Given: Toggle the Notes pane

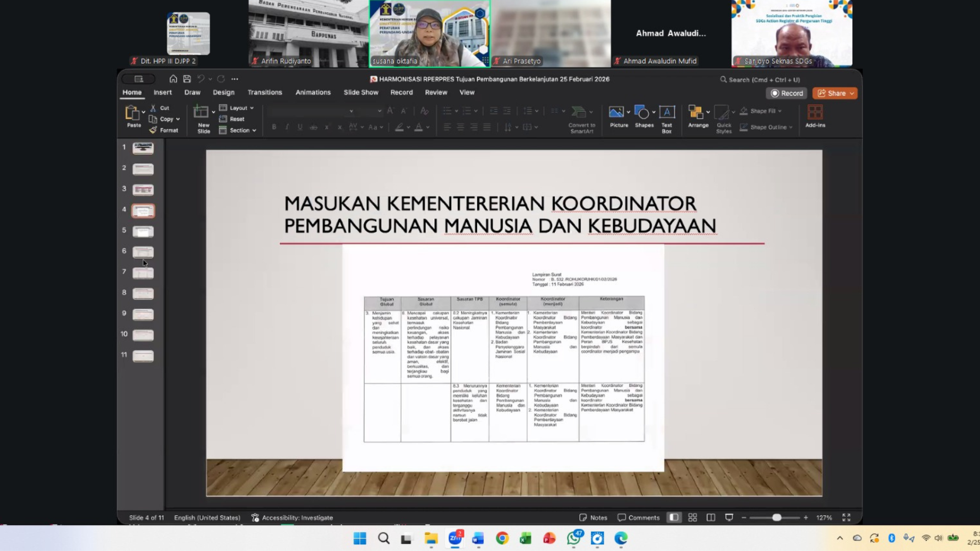Looking at the screenshot, I should [x=593, y=517].
